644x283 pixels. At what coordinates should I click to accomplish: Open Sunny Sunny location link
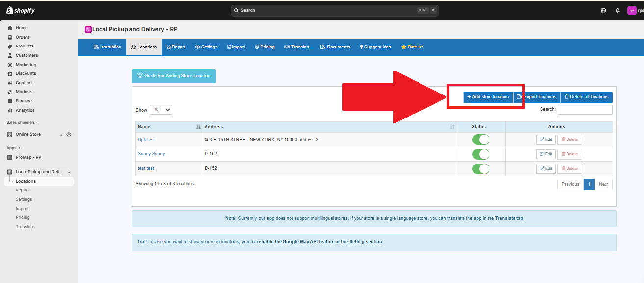click(x=152, y=154)
